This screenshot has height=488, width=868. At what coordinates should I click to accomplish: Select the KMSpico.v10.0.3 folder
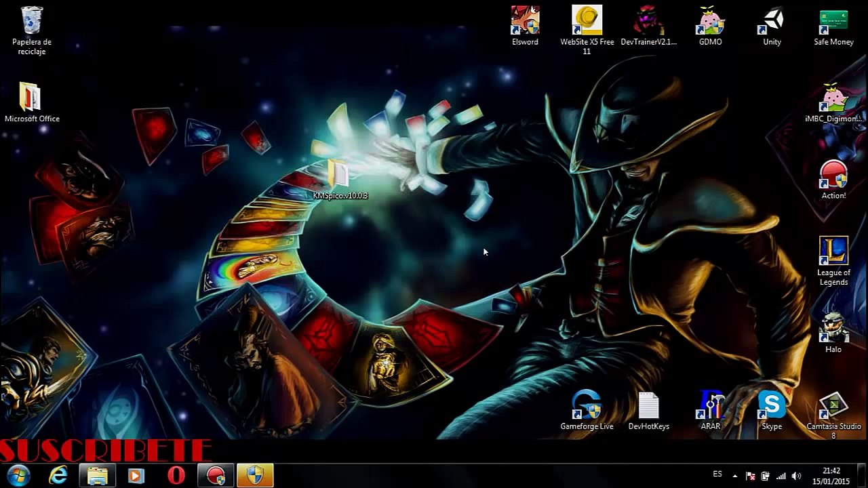point(340,180)
